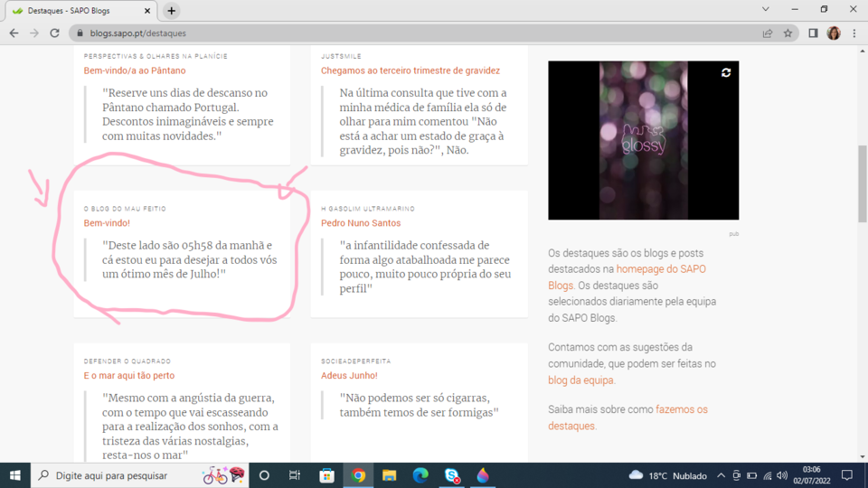This screenshot has width=868, height=488.
Task: Open browser side panel icon
Action: point(813,33)
